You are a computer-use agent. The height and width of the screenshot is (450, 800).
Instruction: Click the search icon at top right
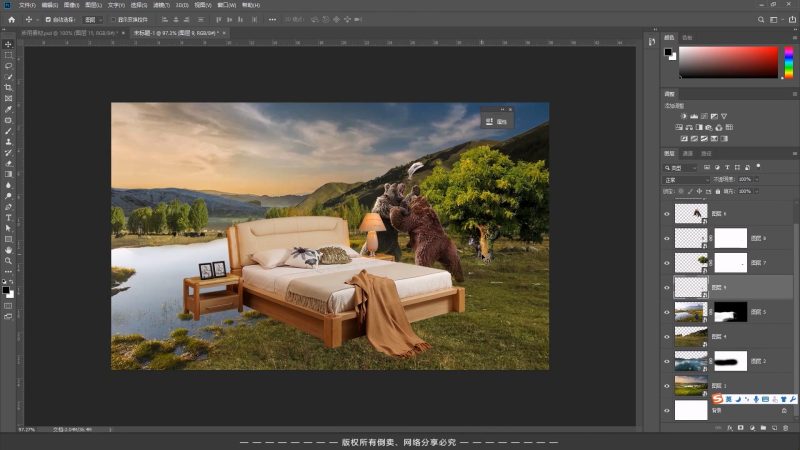(762, 19)
